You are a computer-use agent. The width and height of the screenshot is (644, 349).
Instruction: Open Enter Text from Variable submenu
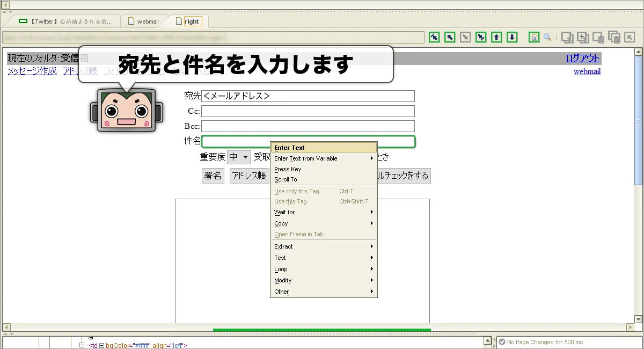coord(324,158)
